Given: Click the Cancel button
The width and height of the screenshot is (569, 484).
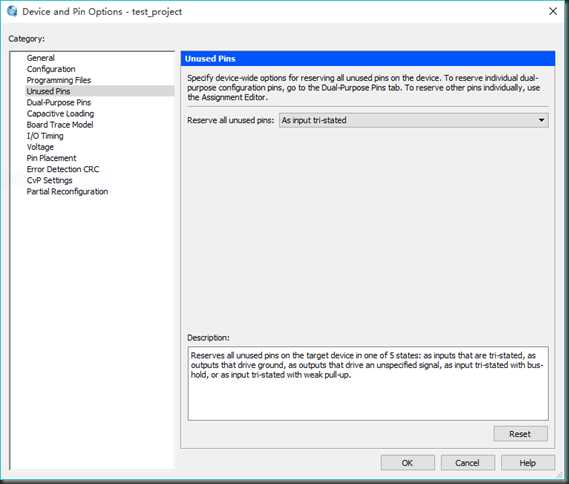Looking at the screenshot, I should (468, 463).
